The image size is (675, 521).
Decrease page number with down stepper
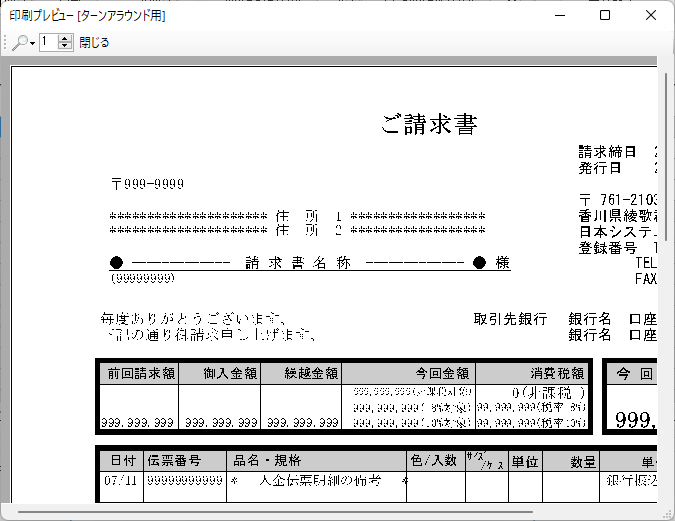coord(65,46)
